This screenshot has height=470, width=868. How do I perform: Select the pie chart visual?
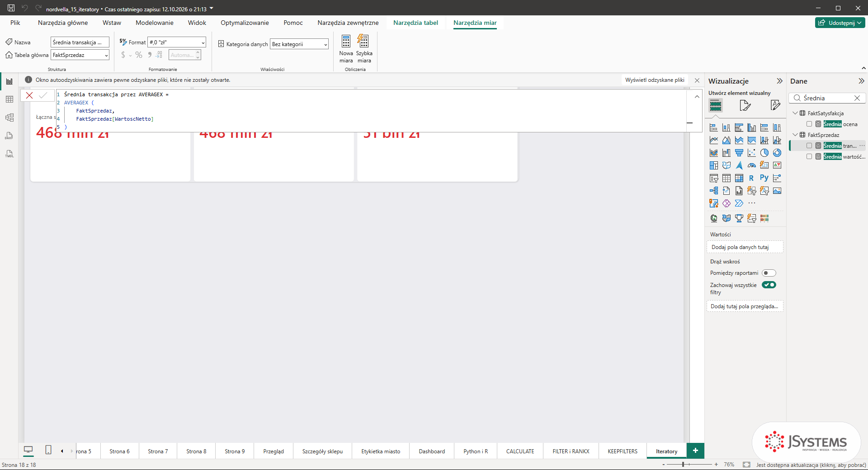(x=764, y=153)
